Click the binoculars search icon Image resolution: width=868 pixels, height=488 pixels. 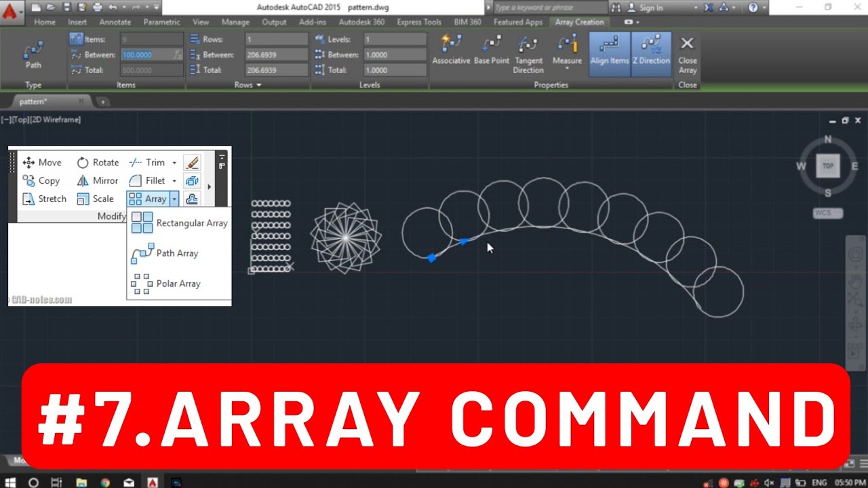click(615, 7)
